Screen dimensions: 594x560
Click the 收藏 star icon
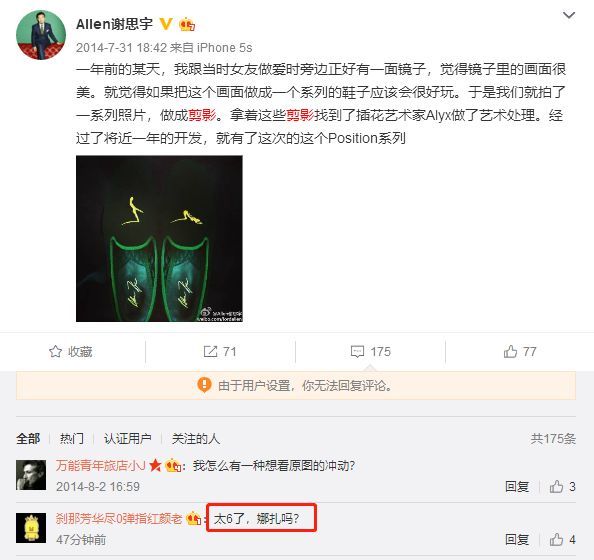pyautogui.click(x=55, y=351)
